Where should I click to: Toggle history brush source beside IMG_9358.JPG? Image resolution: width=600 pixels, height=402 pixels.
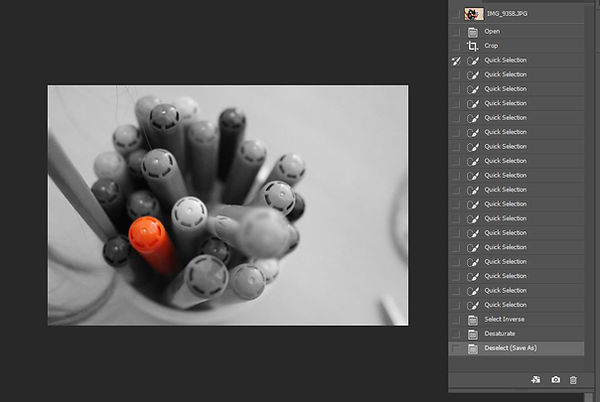pyautogui.click(x=455, y=14)
